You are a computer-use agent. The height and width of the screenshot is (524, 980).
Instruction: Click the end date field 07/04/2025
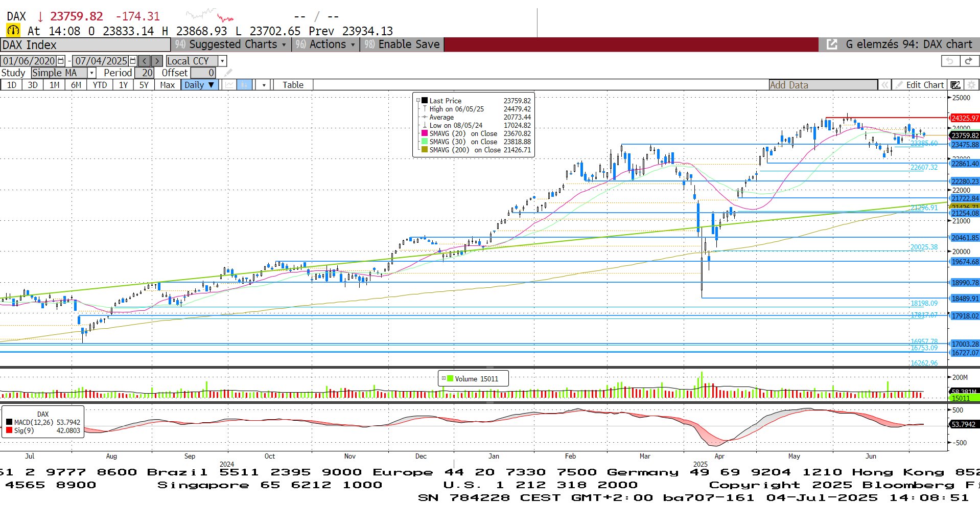point(101,61)
